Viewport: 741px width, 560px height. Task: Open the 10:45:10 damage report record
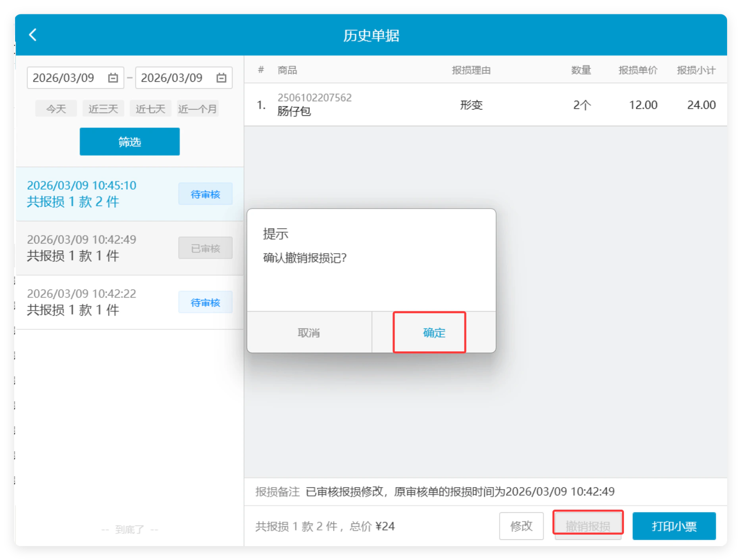click(x=129, y=194)
